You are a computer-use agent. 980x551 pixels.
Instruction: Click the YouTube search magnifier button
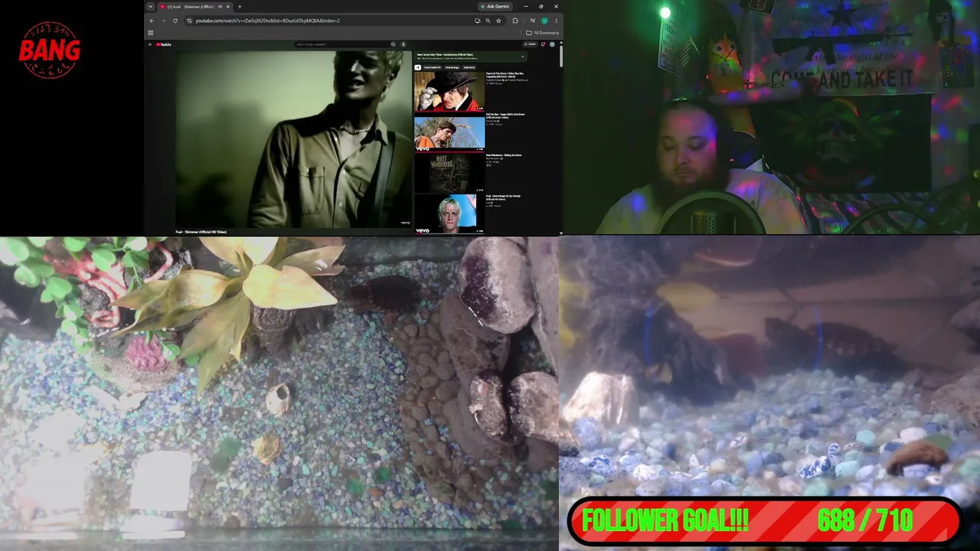click(394, 44)
